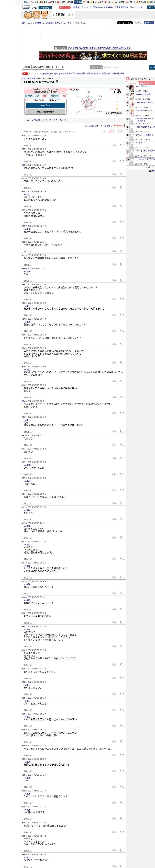Select 北海道 region icon

pyautogui.click(x=35, y=2)
